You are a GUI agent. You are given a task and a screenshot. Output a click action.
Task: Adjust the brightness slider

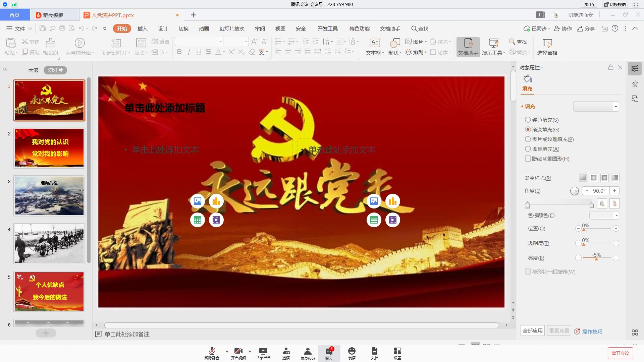coord(597,258)
